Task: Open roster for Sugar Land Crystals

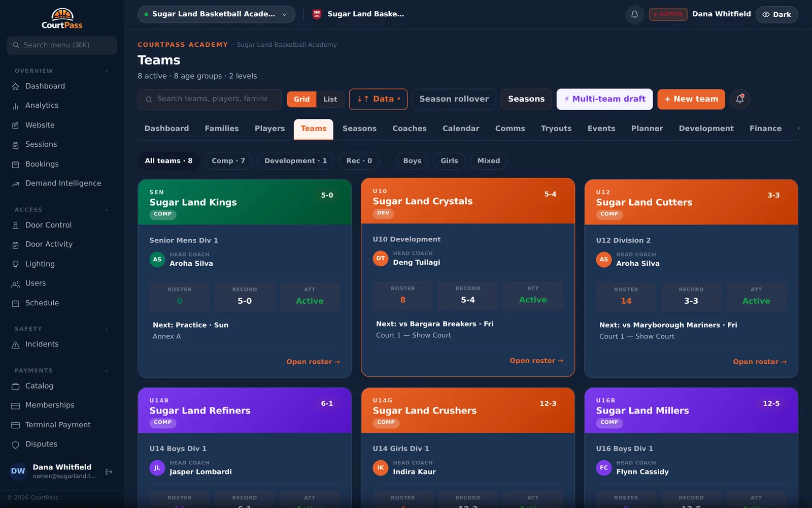Action: tap(536, 361)
